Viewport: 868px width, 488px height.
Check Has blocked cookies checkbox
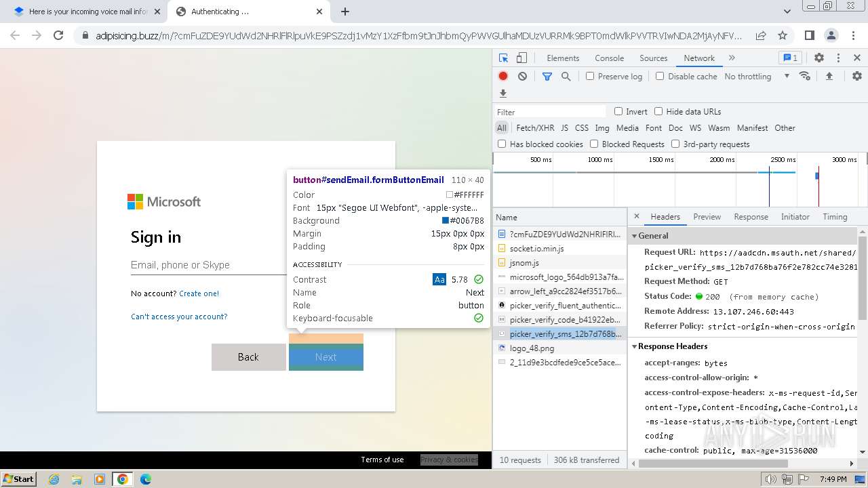point(502,144)
